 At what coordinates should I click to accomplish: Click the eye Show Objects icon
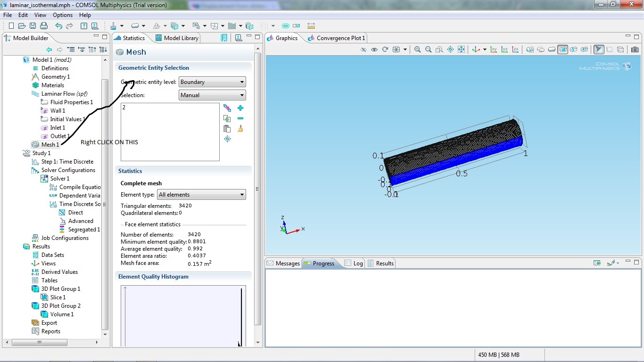374,49
